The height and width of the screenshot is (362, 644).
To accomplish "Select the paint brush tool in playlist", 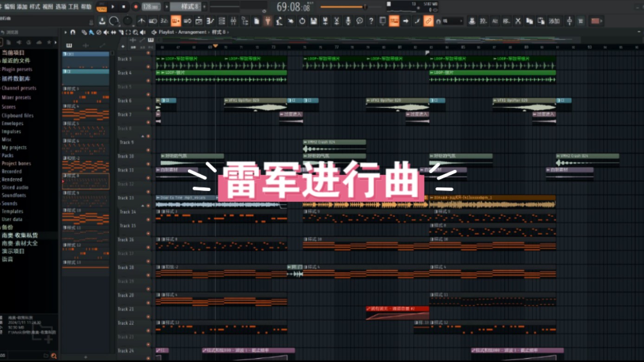I will click(x=91, y=32).
